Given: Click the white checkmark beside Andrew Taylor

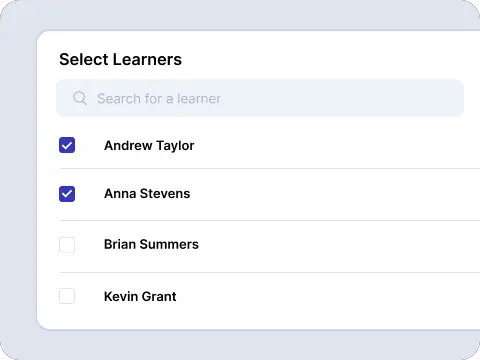Looking at the screenshot, I should point(67,145).
